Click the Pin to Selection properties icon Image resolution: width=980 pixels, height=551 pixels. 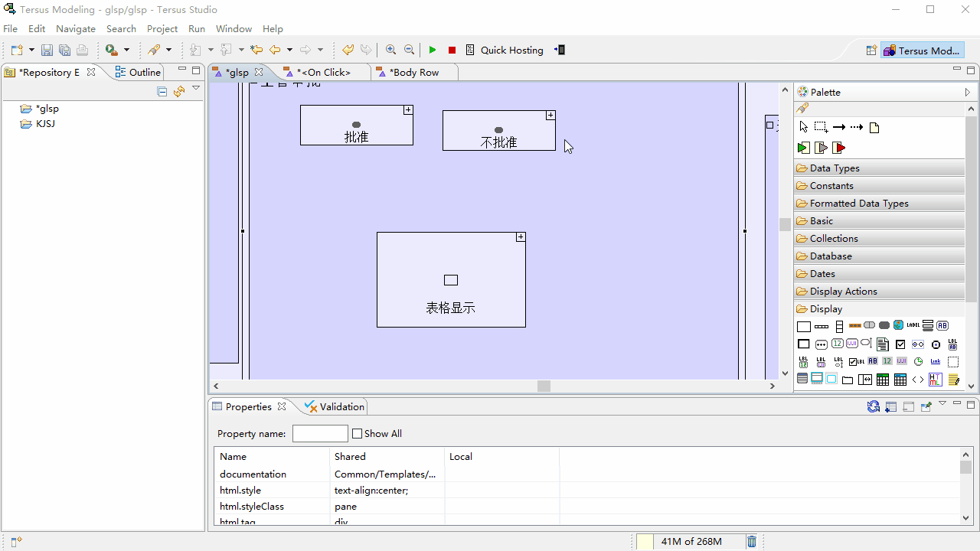[x=926, y=406]
